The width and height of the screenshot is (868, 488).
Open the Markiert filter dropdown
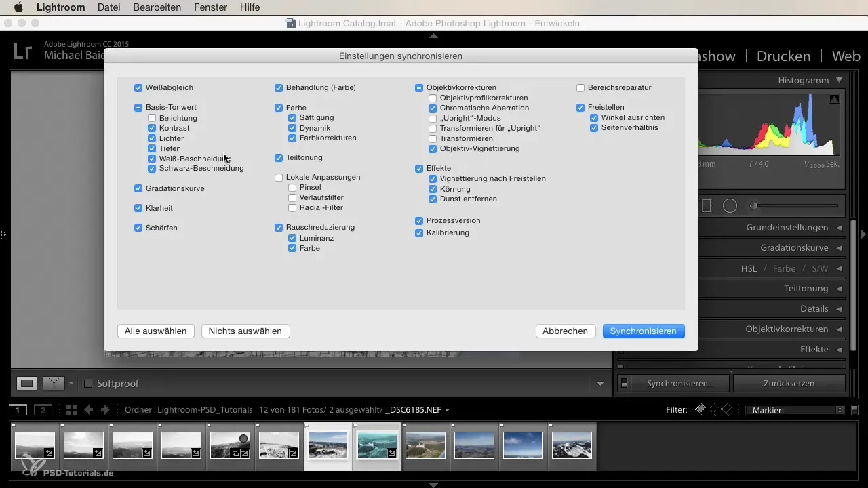[x=795, y=410]
